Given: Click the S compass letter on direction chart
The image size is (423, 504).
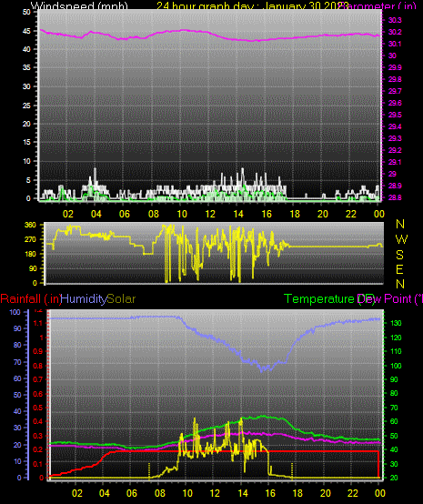Looking at the screenshot, I should point(400,255).
